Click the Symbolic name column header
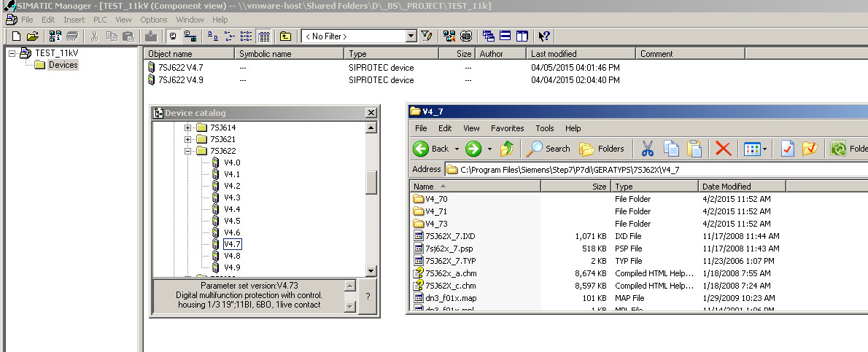 [x=289, y=54]
